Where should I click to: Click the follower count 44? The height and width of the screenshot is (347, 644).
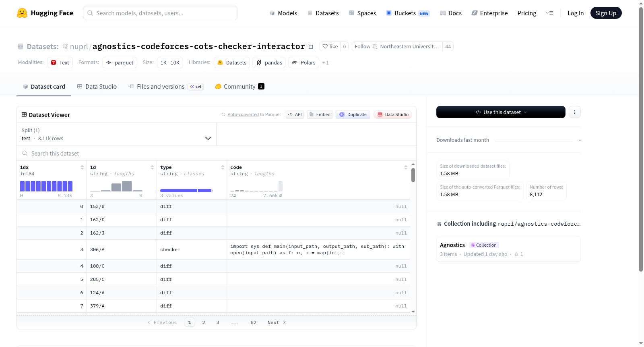tap(448, 46)
